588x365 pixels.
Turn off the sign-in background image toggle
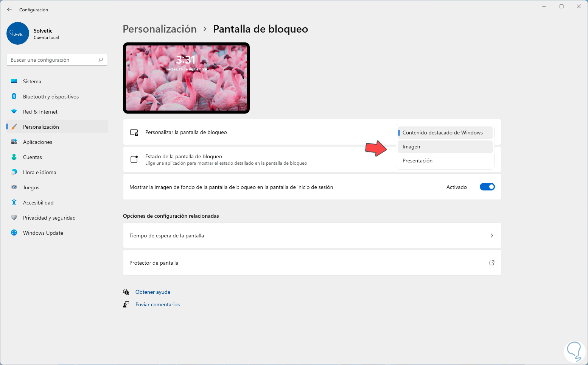[487, 187]
